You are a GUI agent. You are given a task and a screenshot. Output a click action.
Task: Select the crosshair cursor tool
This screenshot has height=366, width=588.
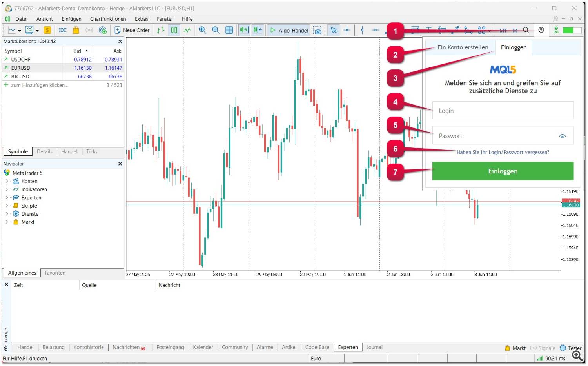[347, 30]
